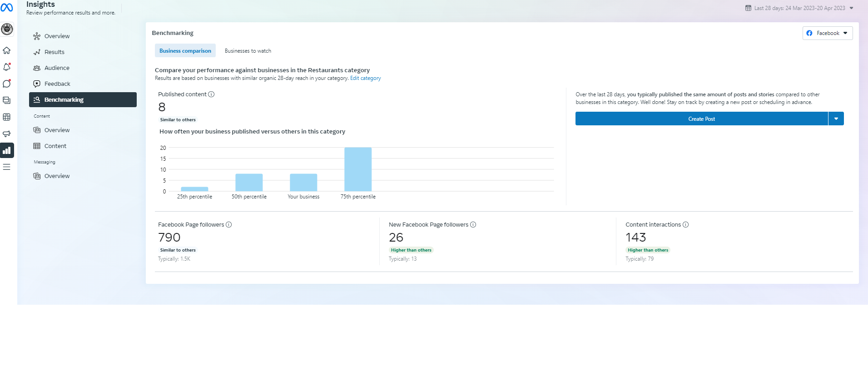Click the 143 content interactions value

click(636, 237)
